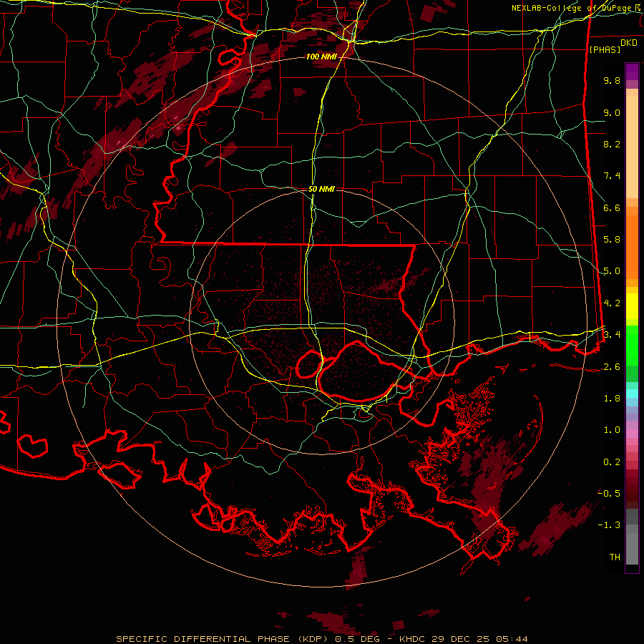This screenshot has width=644, height=644.
Task: Click the "DKD" product label above the legend
Action: [629, 43]
